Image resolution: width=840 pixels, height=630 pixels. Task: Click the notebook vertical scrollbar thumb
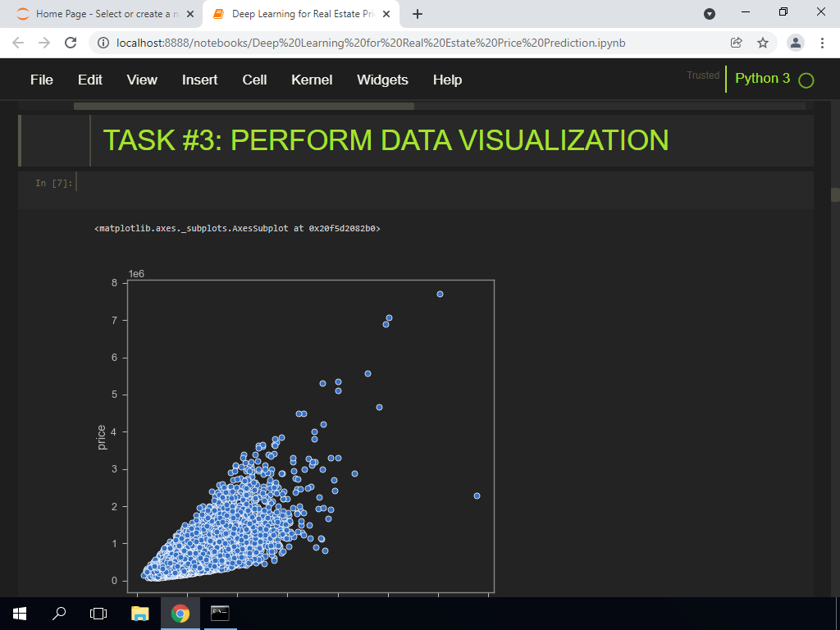[x=835, y=194]
